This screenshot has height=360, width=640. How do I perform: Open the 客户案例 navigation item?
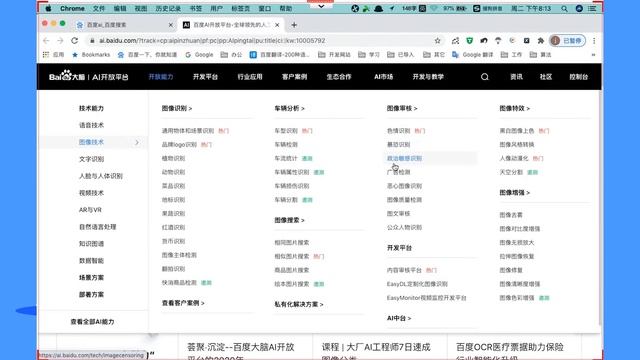click(x=294, y=77)
